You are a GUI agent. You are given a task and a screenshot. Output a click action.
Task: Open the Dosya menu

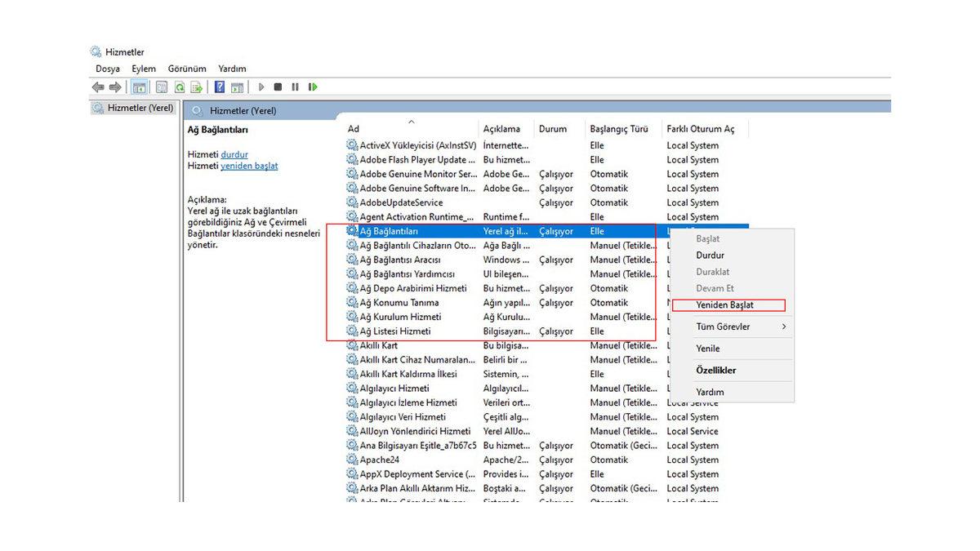(x=108, y=69)
